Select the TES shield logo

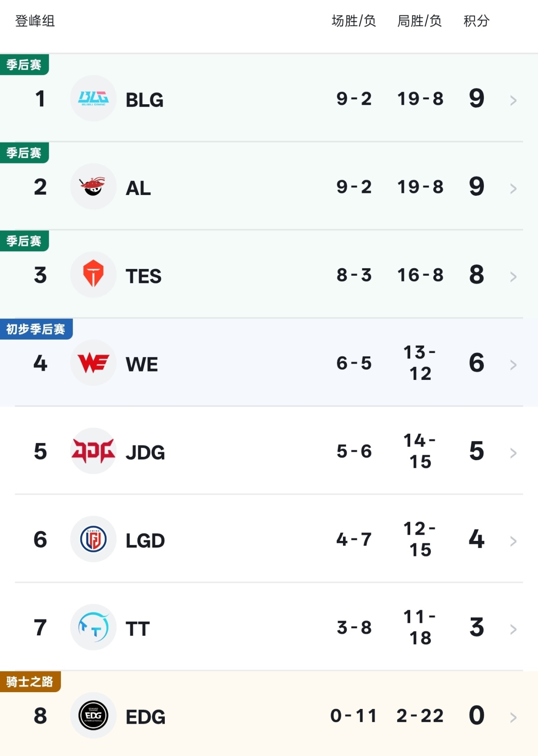coord(93,275)
